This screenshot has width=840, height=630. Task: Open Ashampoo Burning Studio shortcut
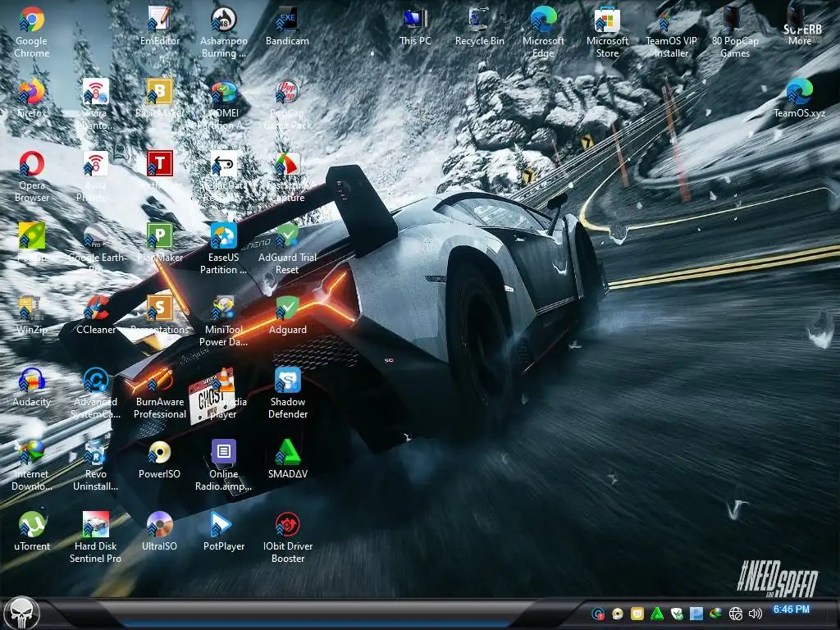click(224, 20)
